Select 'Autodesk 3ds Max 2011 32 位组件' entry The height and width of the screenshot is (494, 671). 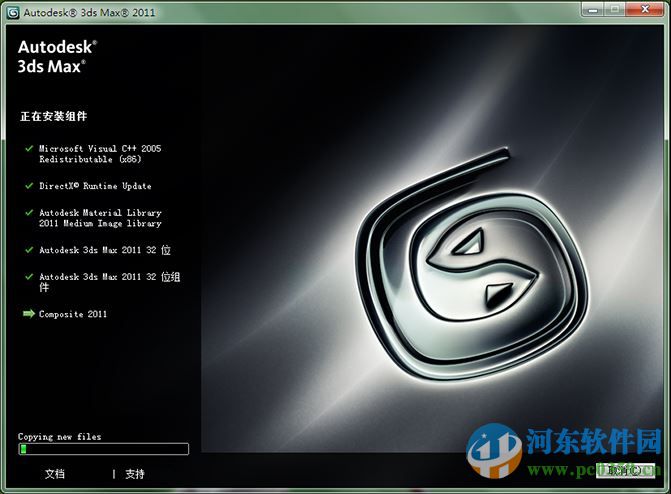[x=110, y=282]
